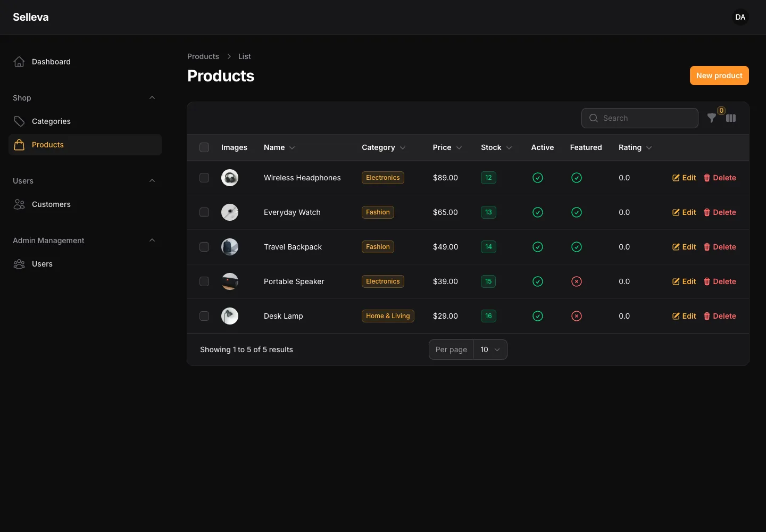Check the Travel Backpack row checkbox

coord(204,247)
